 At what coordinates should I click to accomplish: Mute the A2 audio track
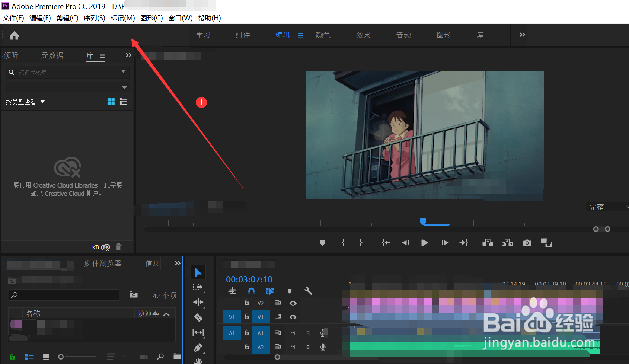click(x=293, y=347)
